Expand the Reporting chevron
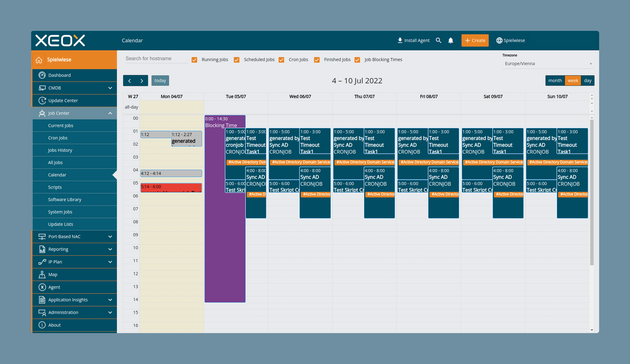The width and height of the screenshot is (630, 364). coord(110,249)
